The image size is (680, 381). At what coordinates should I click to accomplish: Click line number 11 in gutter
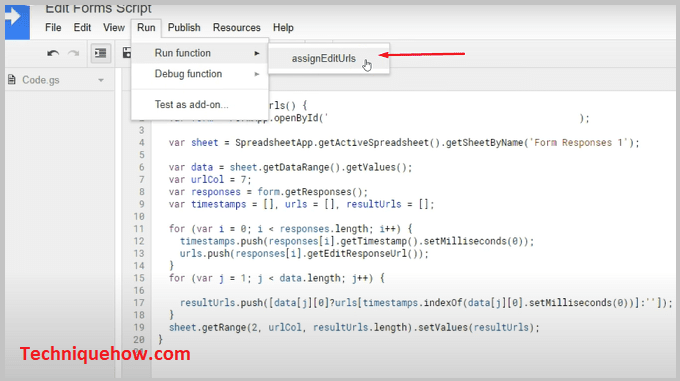(x=139, y=229)
